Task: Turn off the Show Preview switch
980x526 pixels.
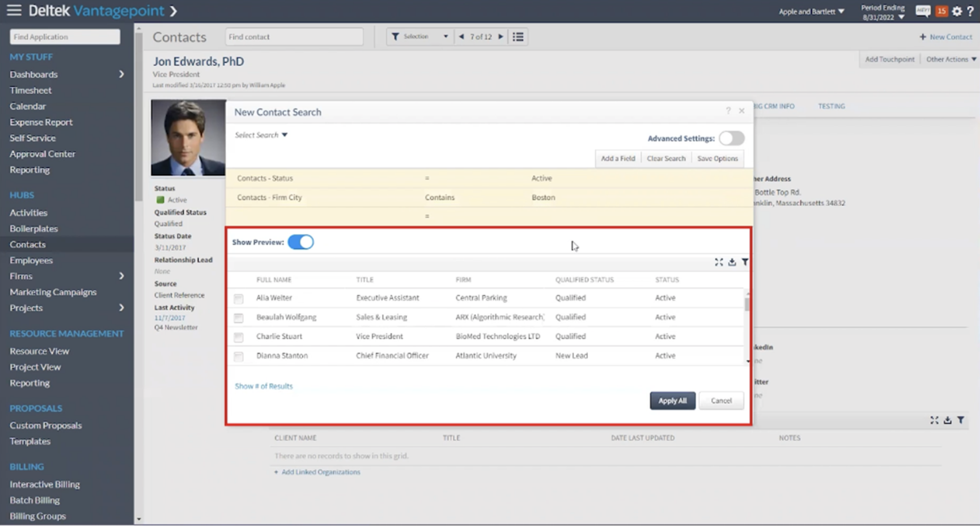Action: coord(301,242)
